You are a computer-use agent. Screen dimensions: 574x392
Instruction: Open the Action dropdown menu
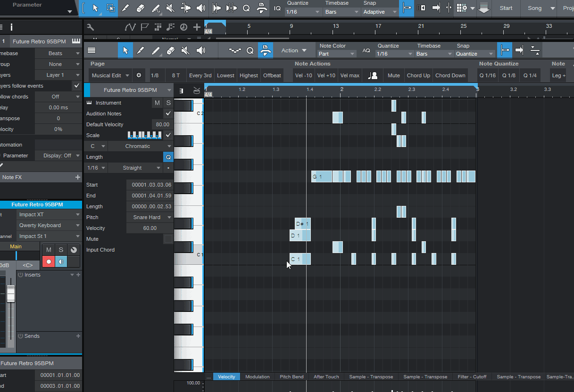coord(294,50)
